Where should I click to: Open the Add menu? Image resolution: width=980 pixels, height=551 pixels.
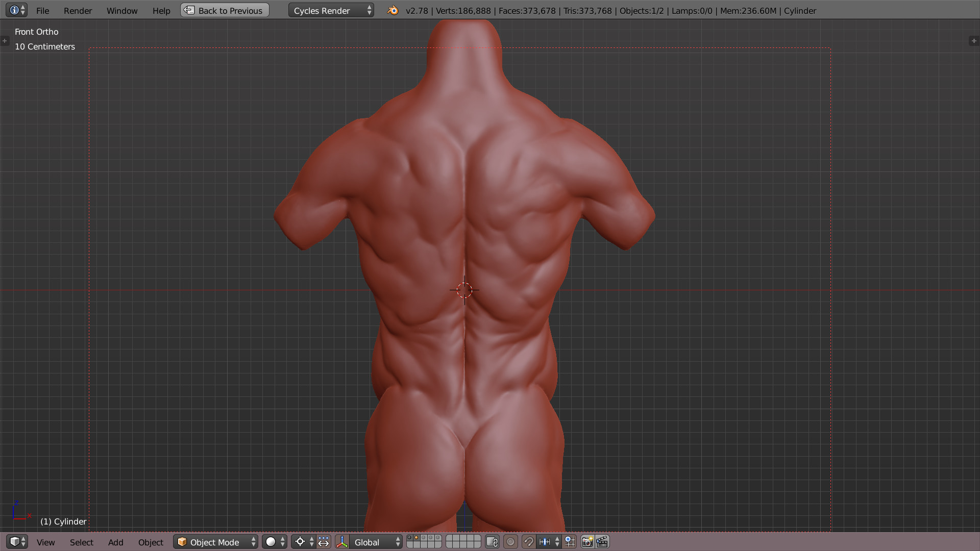pyautogui.click(x=116, y=542)
